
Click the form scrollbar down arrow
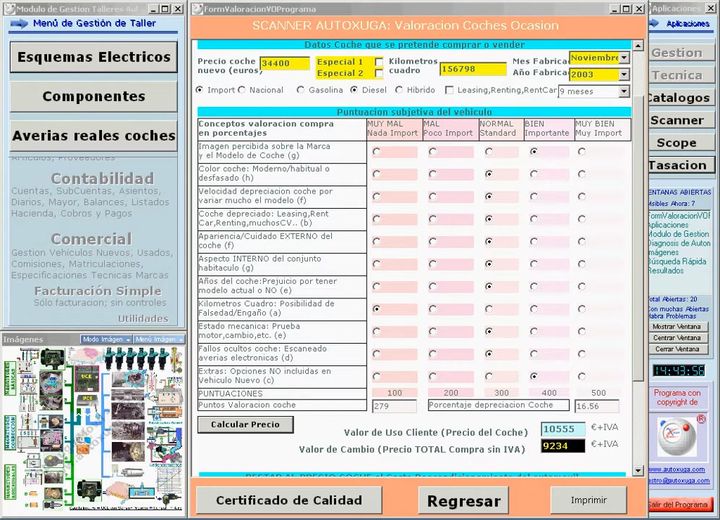click(x=638, y=470)
